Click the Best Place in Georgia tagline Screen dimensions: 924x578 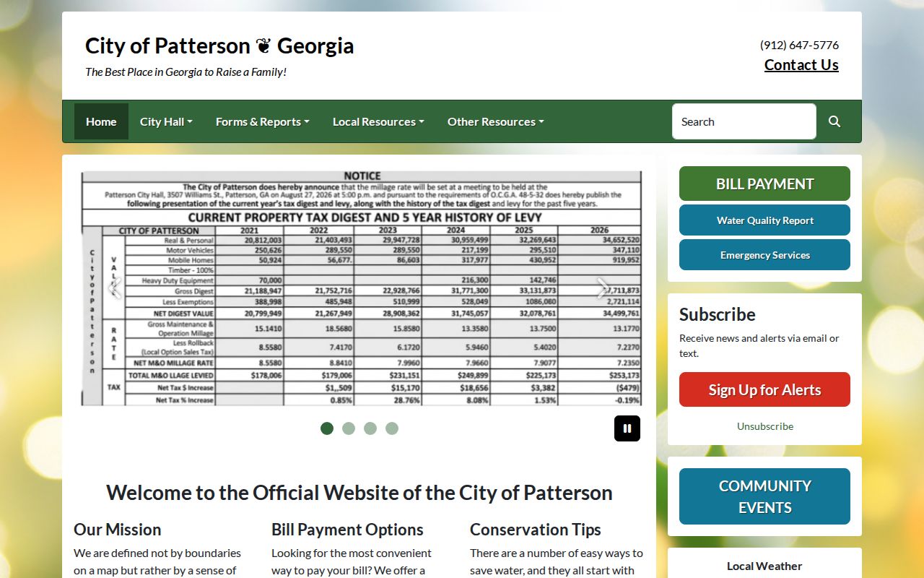point(186,72)
